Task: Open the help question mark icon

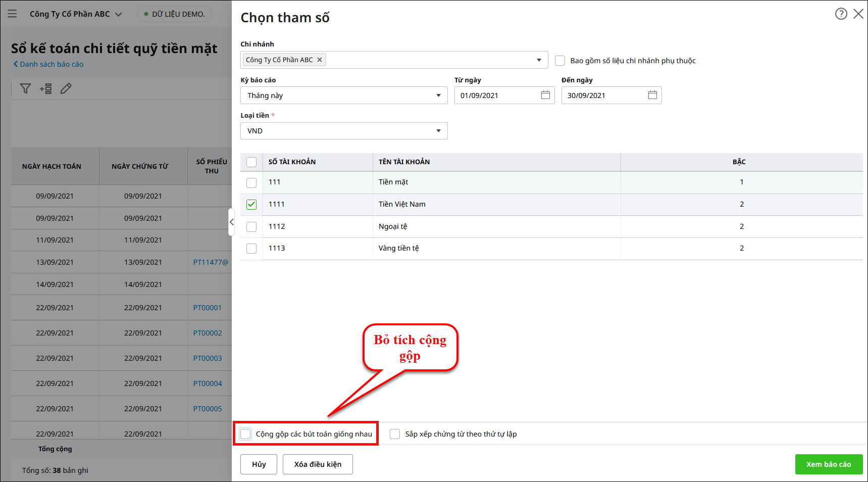Action: 841,14
